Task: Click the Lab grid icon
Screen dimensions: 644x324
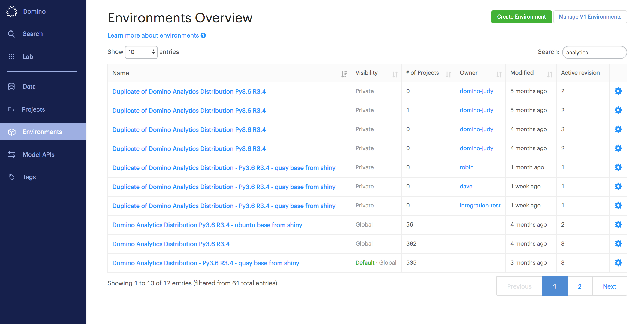Action: pyautogui.click(x=11, y=57)
